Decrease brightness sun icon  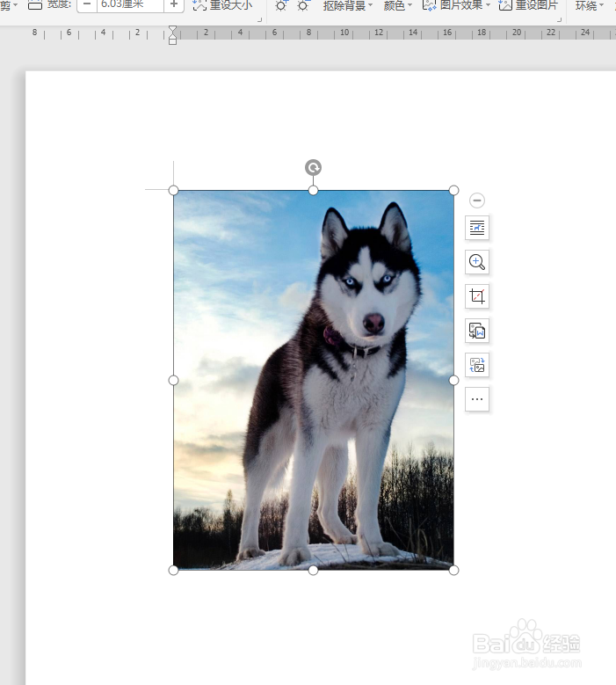[x=302, y=5]
